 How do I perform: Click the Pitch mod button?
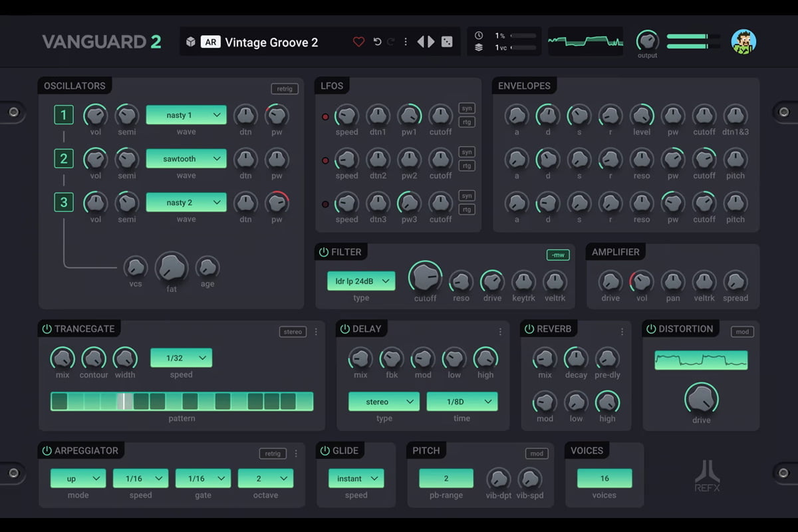click(x=537, y=454)
